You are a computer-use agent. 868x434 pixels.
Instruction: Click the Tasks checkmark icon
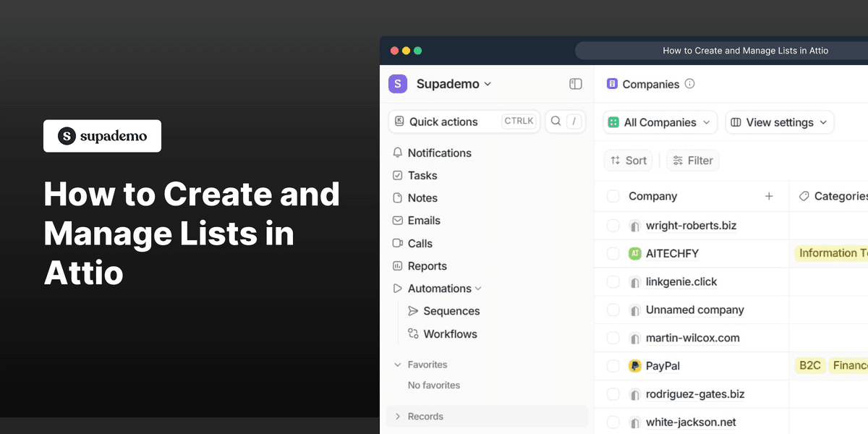(x=397, y=175)
